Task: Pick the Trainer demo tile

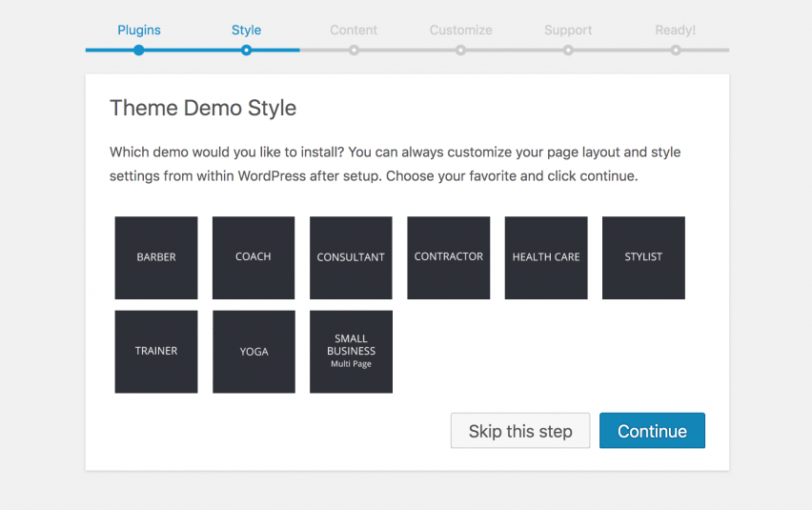Action: (156, 351)
